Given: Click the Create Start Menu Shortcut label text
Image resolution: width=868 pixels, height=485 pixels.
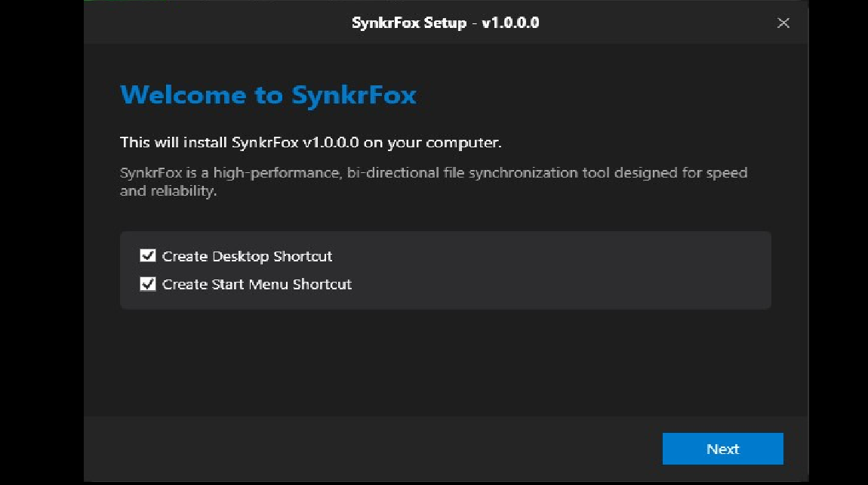Looking at the screenshot, I should point(257,284).
